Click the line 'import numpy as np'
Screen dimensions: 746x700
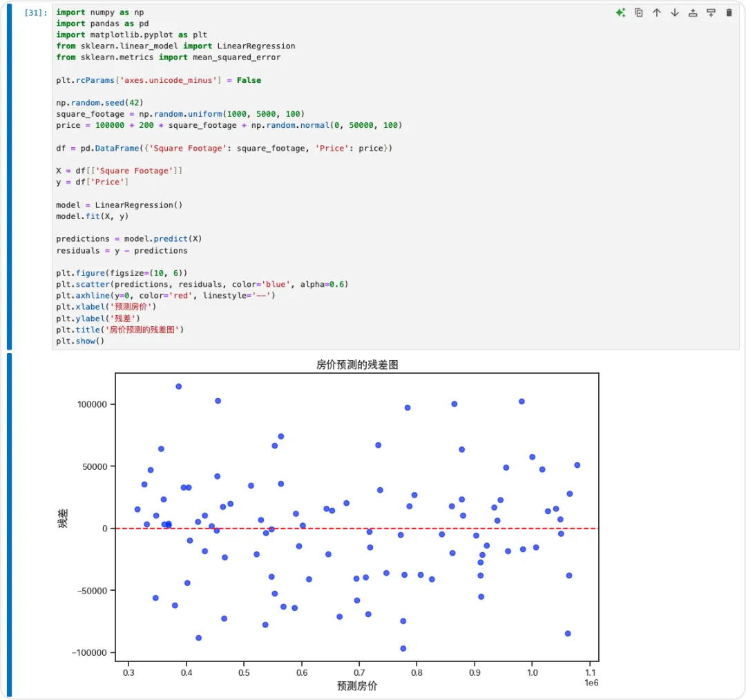coord(100,12)
